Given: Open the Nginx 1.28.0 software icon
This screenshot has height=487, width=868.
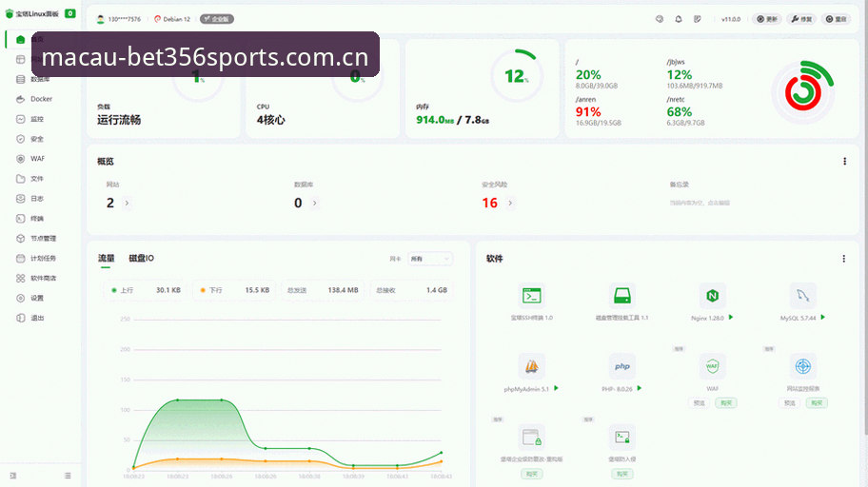Looking at the screenshot, I should click(712, 296).
